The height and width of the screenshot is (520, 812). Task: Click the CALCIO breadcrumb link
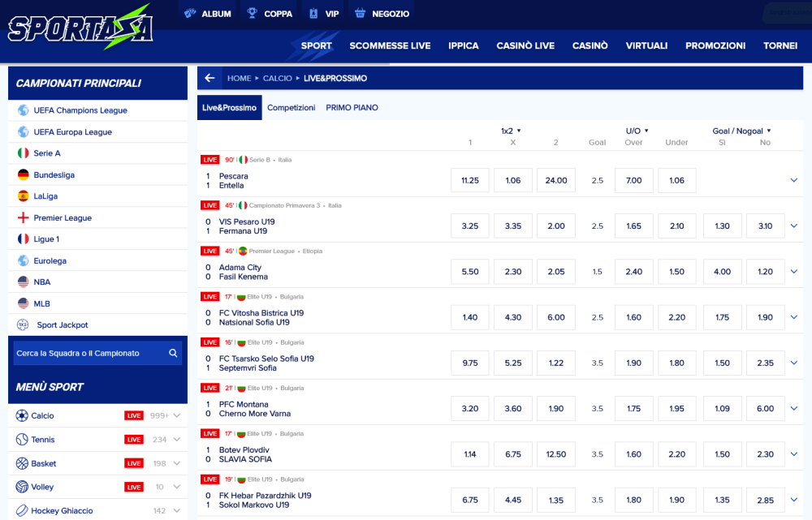pos(278,78)
